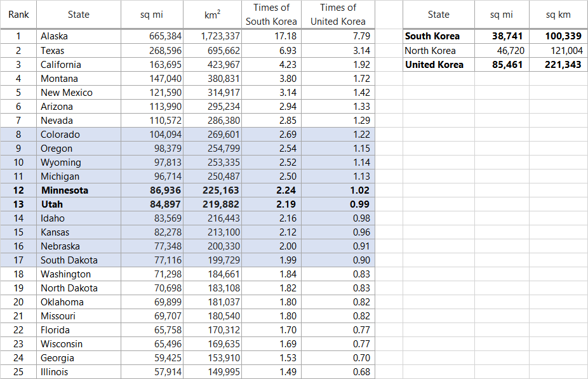Select the km² column header

coord(212,15)
